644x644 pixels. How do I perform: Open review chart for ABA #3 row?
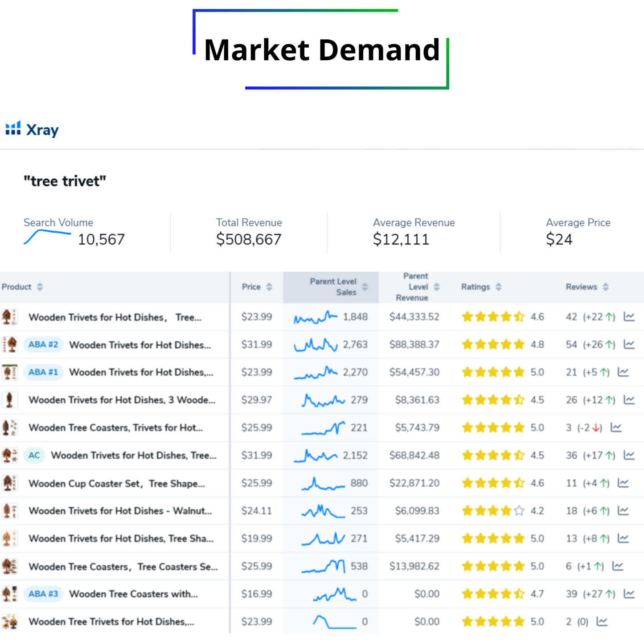click(x=629, y=594)
